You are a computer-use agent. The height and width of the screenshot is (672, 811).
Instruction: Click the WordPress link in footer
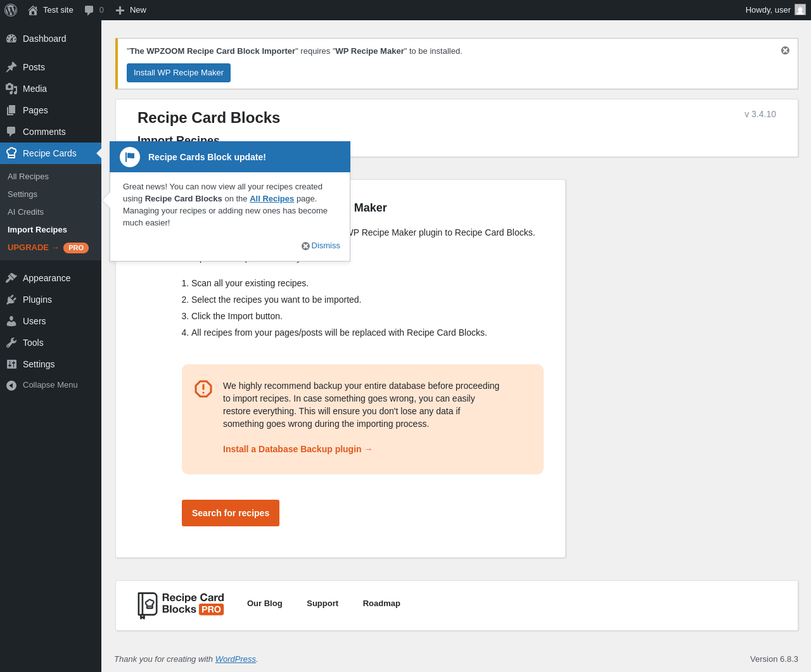[x=236, y=659]
